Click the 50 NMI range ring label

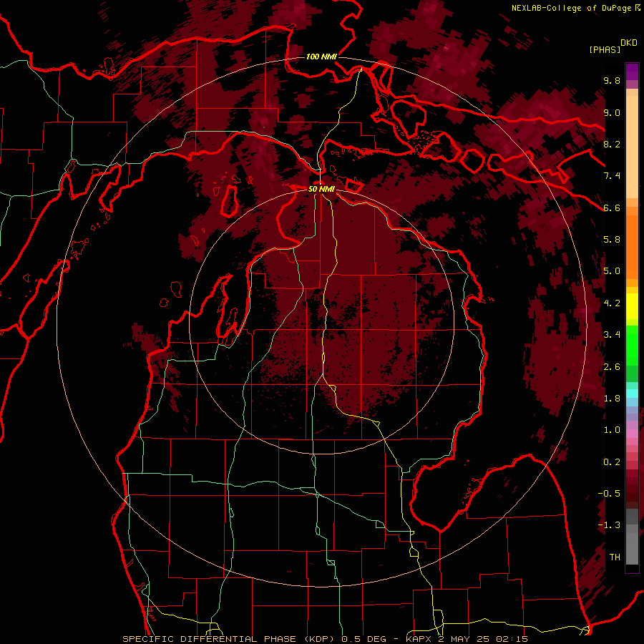coord(321,189)
